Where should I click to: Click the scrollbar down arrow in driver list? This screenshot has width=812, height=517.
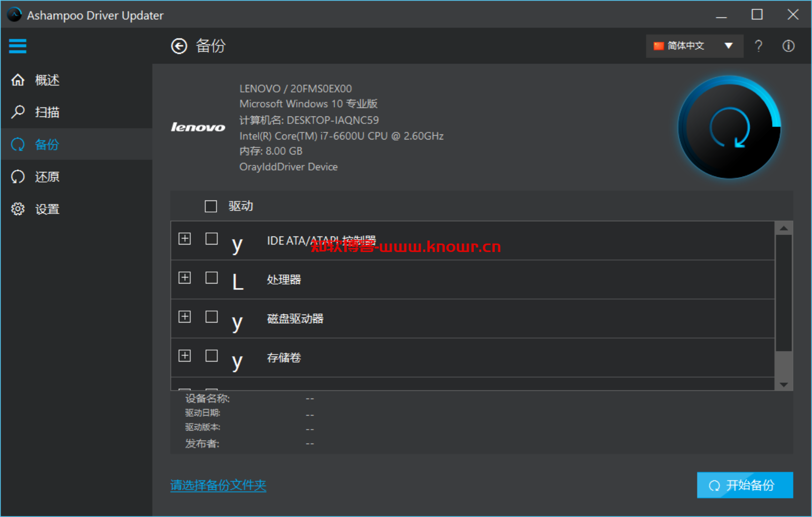tap(783, 384)
